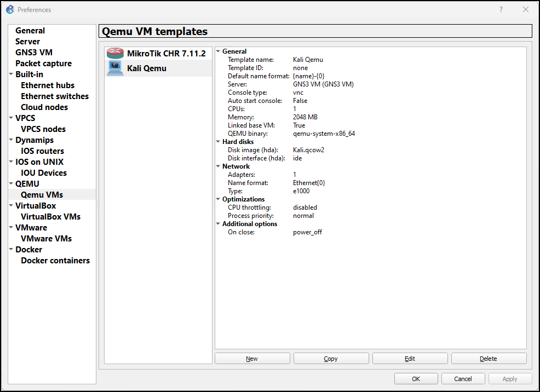Create a New Qemu VM template
The height and width of the screenshot is (392, 540).
pyautogui.click(x=252, y=359)
